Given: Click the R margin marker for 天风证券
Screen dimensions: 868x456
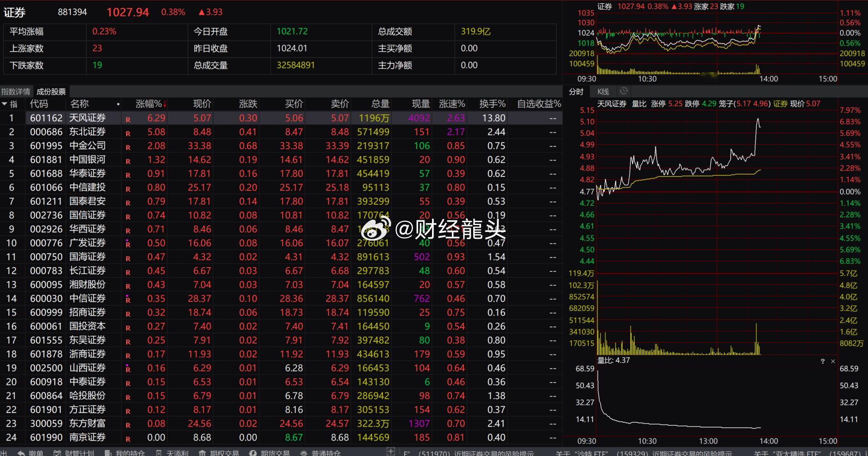Looking at the screenshot, I should (128, 119).
